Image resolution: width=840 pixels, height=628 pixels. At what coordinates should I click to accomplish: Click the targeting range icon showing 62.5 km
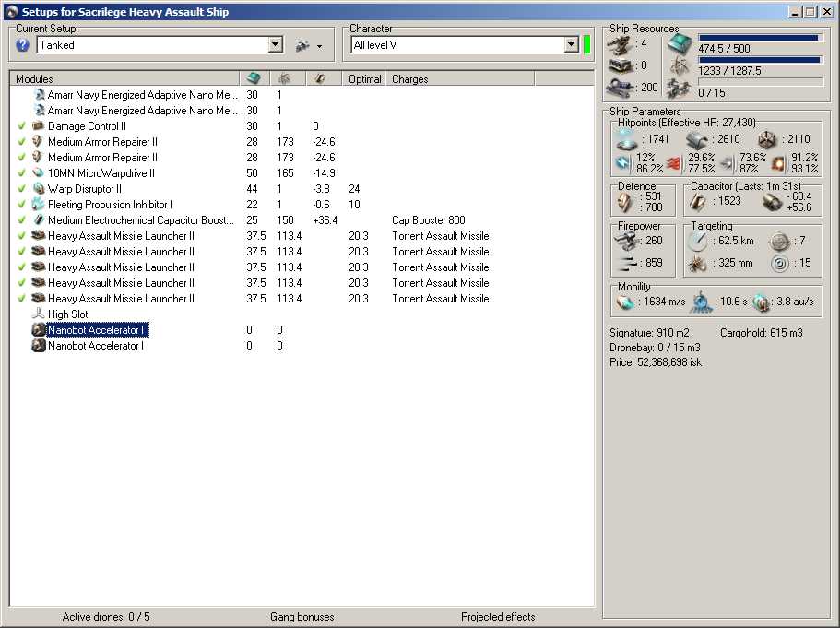tap(697, 241)
